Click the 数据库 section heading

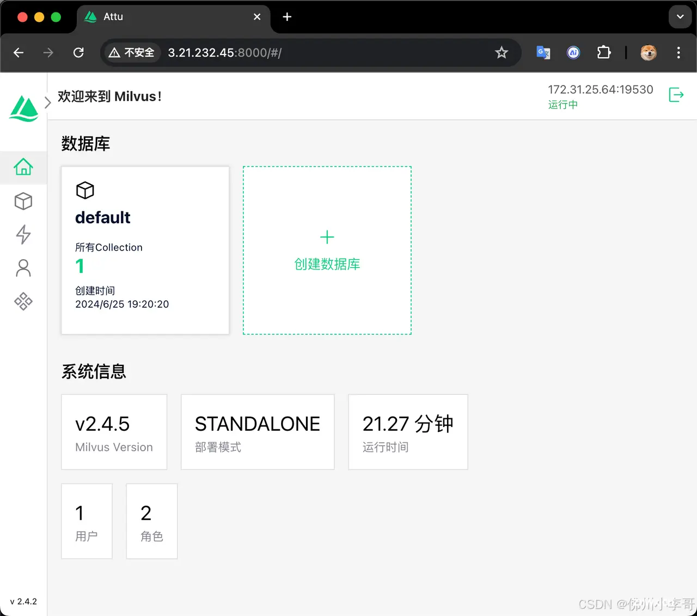(x=85, y=144)
